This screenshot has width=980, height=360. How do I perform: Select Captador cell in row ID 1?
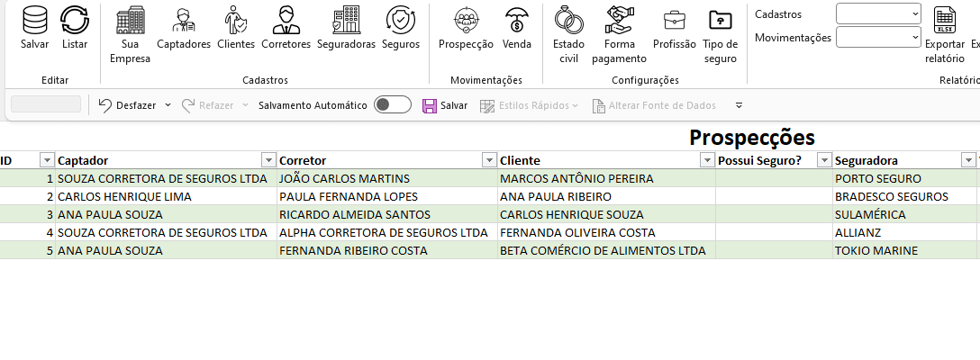pyautogui.click(x=167, y=179)
